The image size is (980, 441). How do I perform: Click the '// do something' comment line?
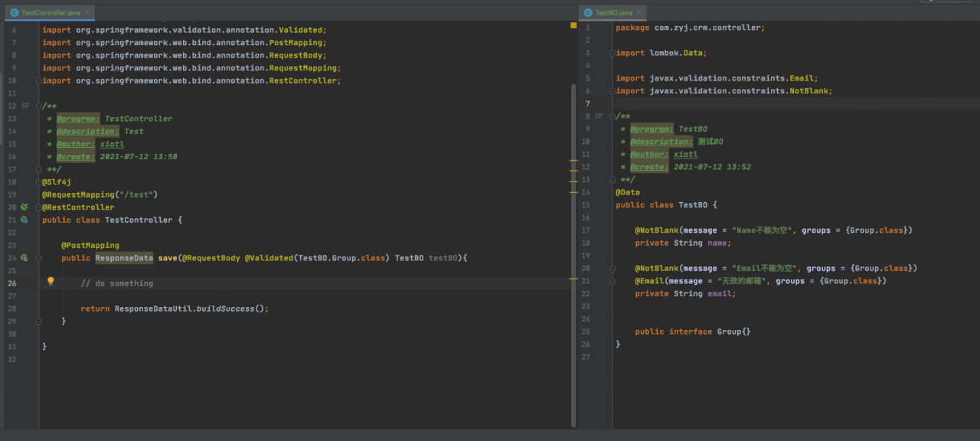pos(117,283)
